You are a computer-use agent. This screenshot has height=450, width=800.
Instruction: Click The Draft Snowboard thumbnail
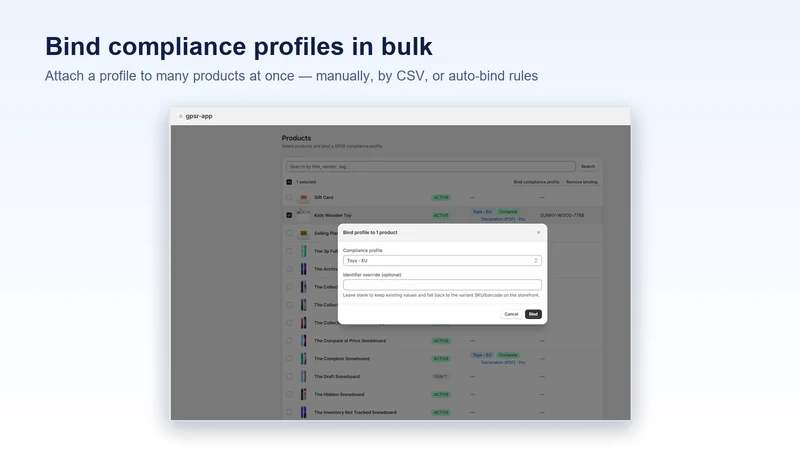point(304,377)
